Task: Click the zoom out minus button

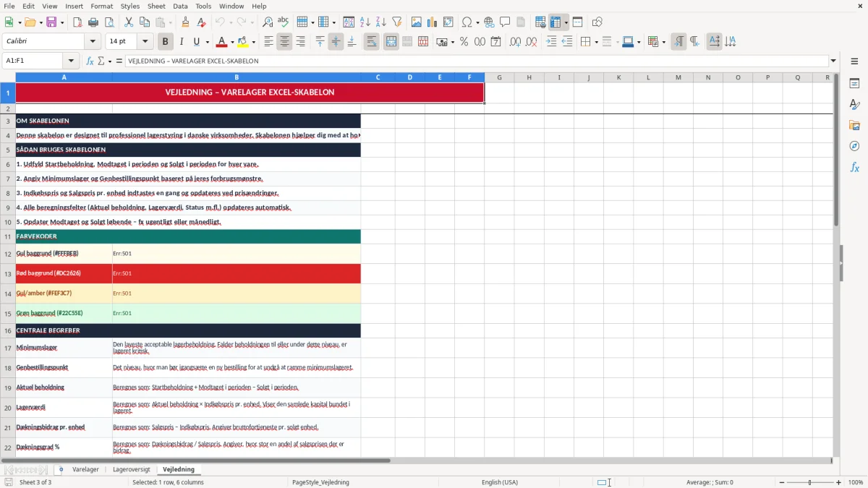Action: pos(781,482)
